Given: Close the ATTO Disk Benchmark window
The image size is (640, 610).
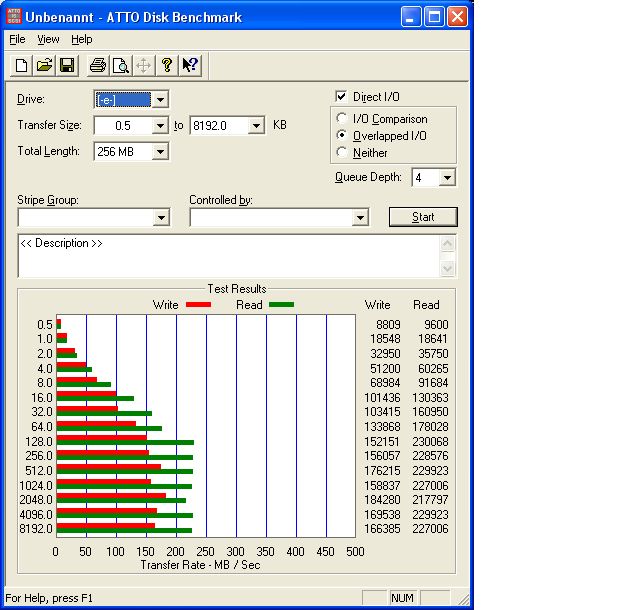Looking at the screenshot, I should (458, 17).
